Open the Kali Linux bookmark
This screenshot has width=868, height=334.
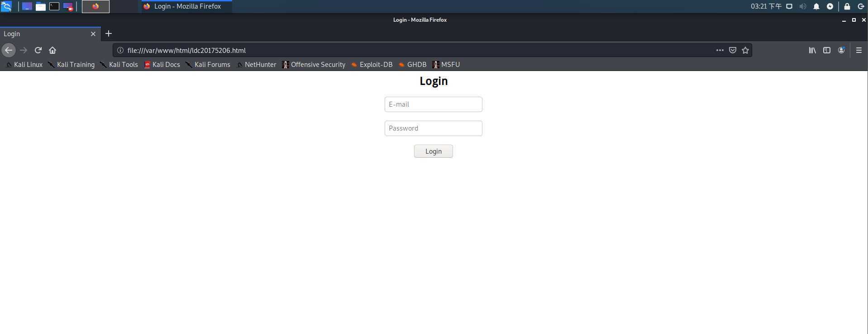coord(24,65)
